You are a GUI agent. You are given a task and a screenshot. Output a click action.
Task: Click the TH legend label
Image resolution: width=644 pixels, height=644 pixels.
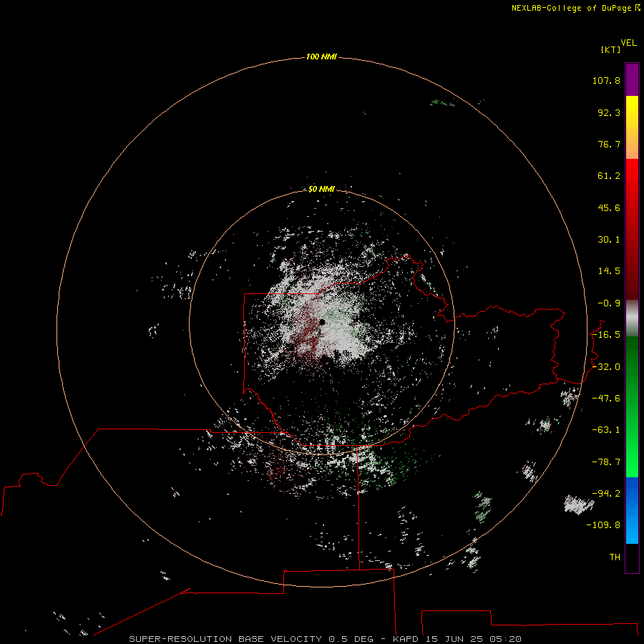pos(615,557)
